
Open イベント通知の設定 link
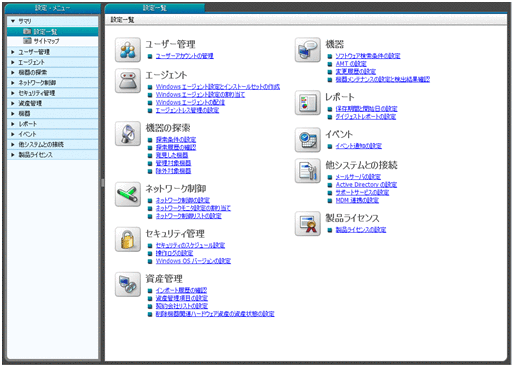tap(359, 146)
